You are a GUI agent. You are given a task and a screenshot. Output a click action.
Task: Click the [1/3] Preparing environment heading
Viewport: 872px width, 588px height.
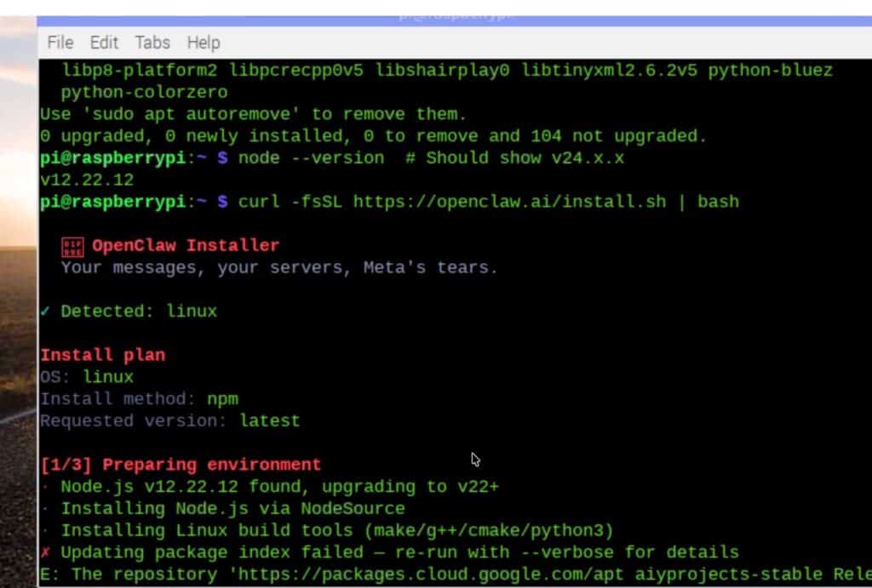coord(180,465)
